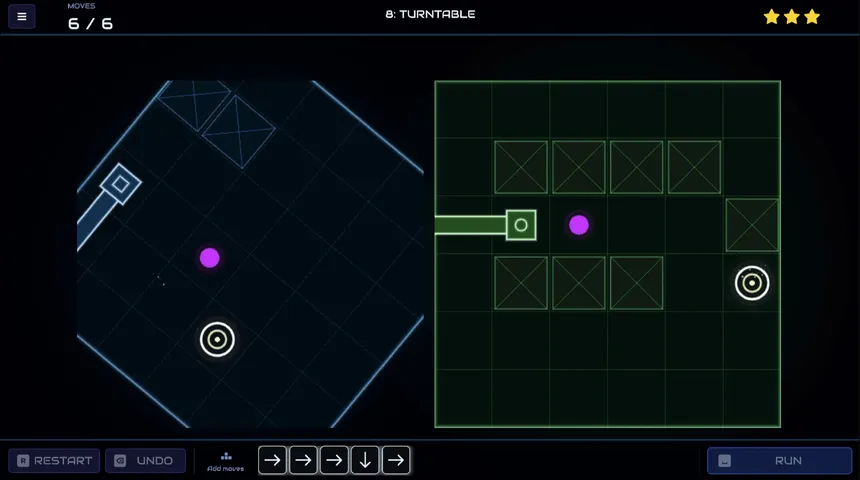Select the first right-arrow move

tap(273, 460)
